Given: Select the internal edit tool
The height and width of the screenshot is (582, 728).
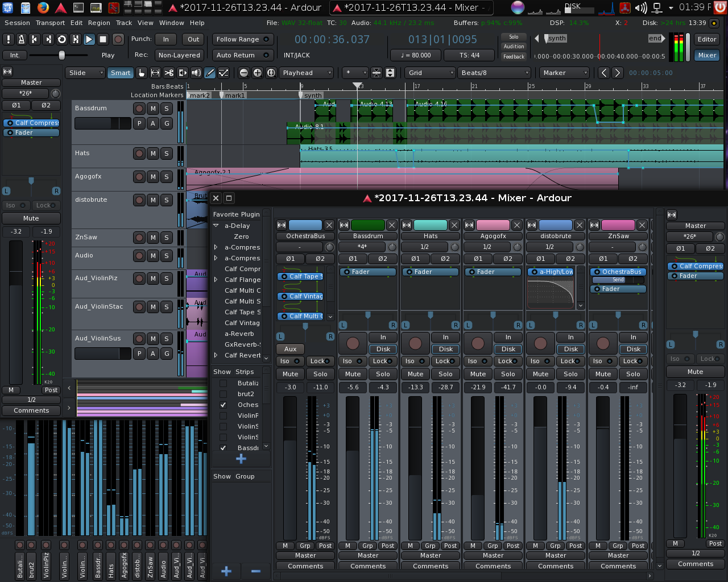Looking at the screenshot, I should [x=224, y=73].
